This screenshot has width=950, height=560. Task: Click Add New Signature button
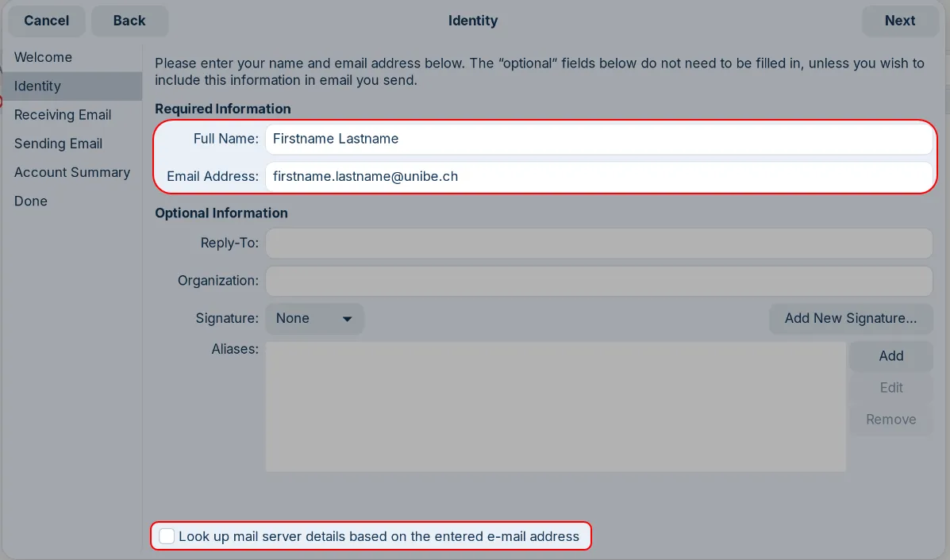coord(851,318)
